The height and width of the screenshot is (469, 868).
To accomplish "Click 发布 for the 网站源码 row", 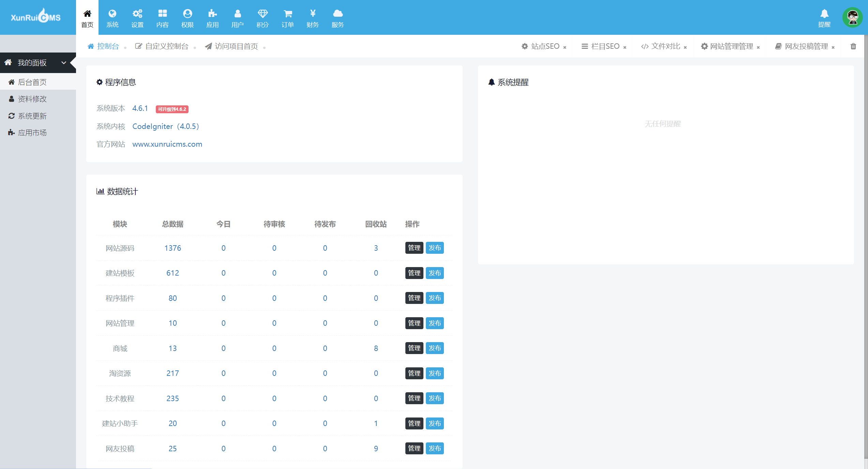I will 435,248.
